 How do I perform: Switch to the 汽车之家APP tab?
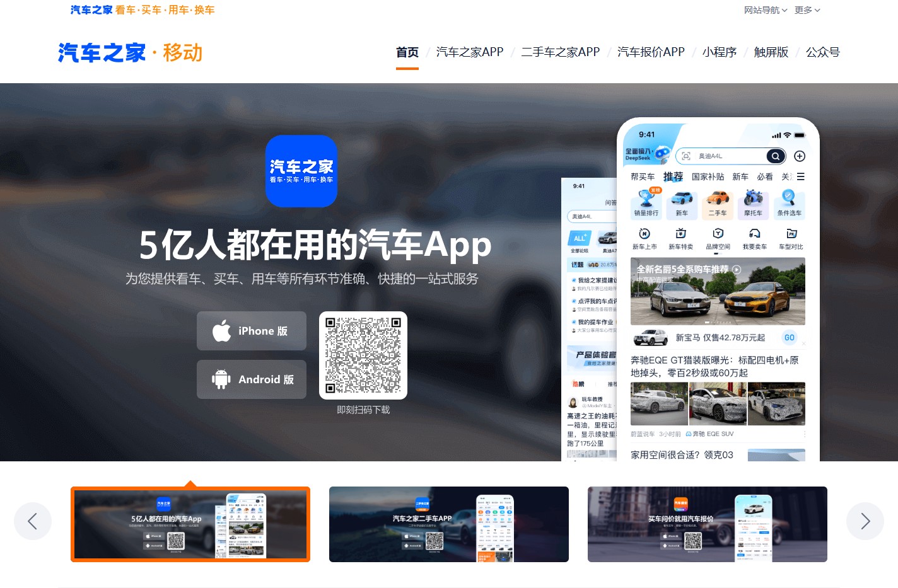point(470,52)
